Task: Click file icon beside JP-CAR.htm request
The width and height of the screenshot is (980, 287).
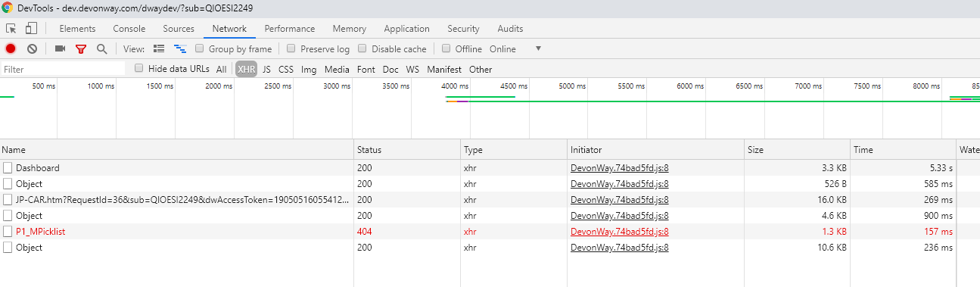Action: [x=8, y=200]
